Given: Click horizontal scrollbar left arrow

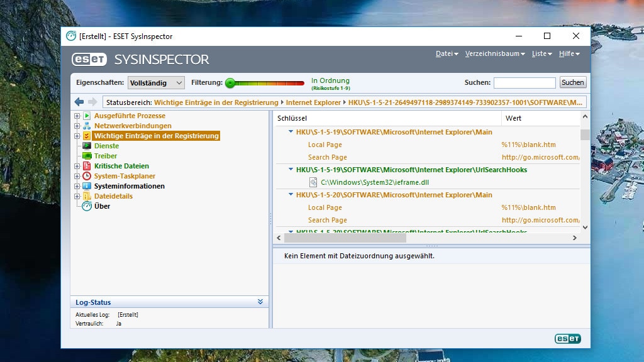Looking at the screenshot, I should pos(279,238).
